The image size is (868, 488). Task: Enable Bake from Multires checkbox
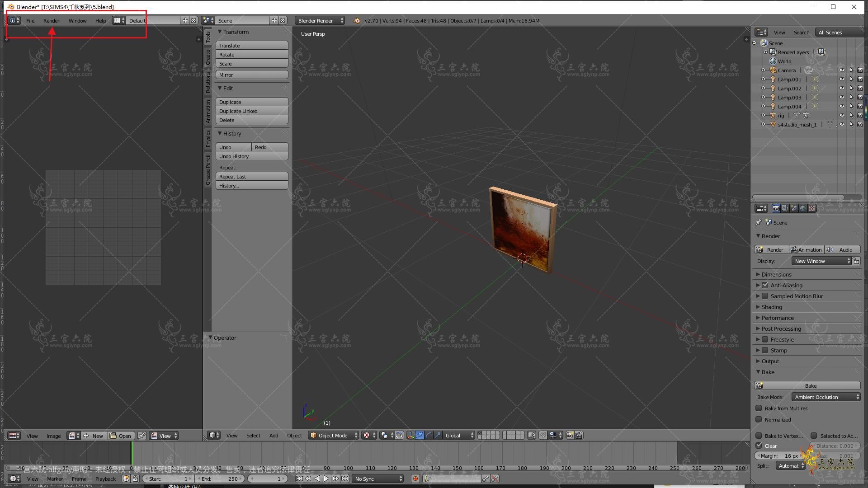click(x=759, y=408)
